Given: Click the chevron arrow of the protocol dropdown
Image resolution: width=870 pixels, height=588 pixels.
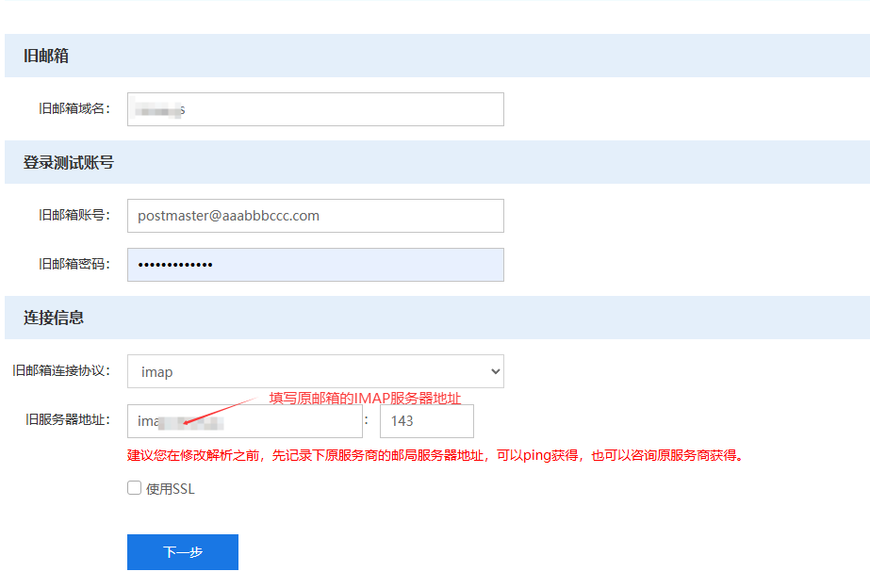Looking at the screenshot, I should (x=495, y=371).
